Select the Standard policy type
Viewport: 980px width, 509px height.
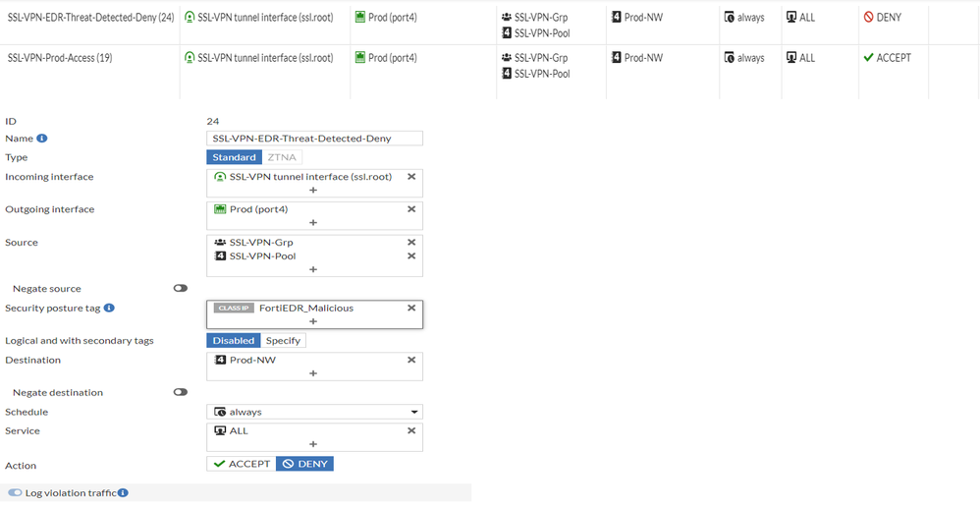tap(234, 157)
